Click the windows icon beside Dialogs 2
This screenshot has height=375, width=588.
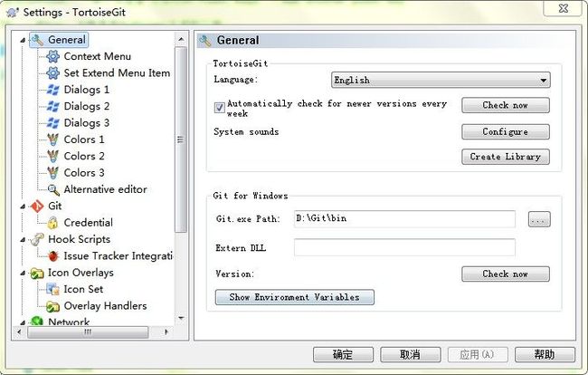pos(52,106)
